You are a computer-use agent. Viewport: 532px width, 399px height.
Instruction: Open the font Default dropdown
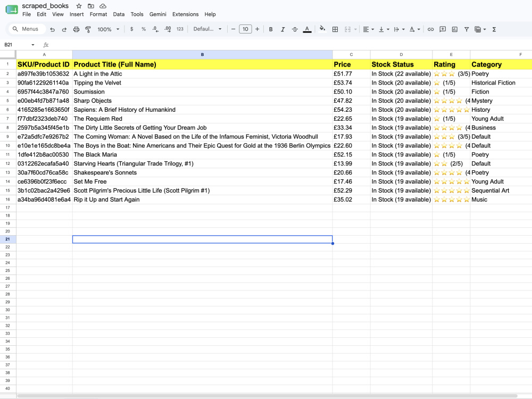pyautogui.click(x=207, y=29)
